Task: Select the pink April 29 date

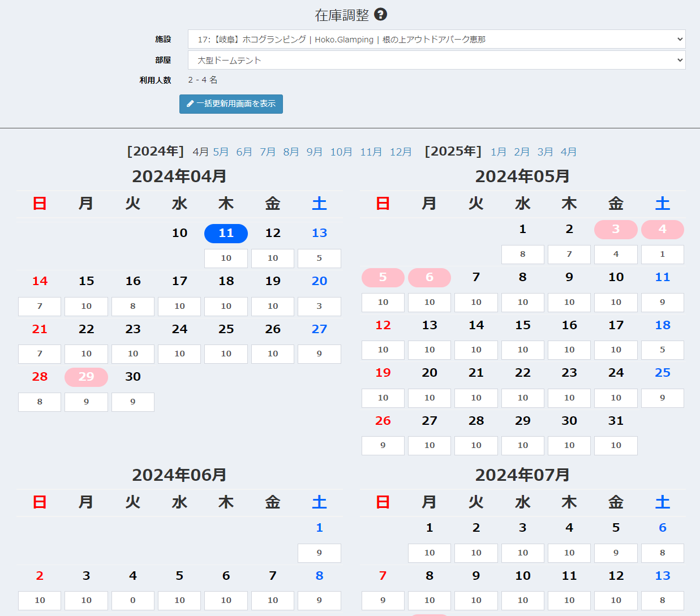Action: point(86,377)
